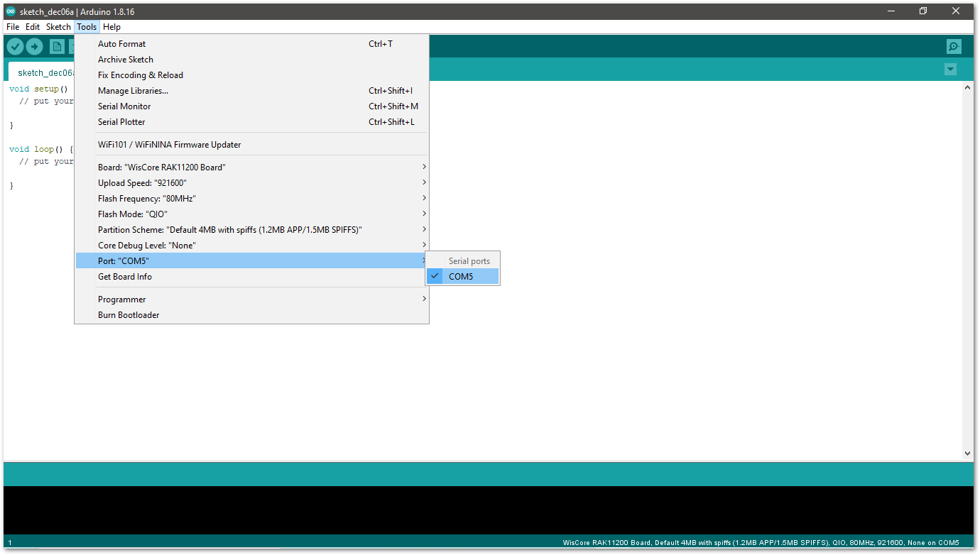Open the File menu
980x555 pixels.
coord(13,27)
